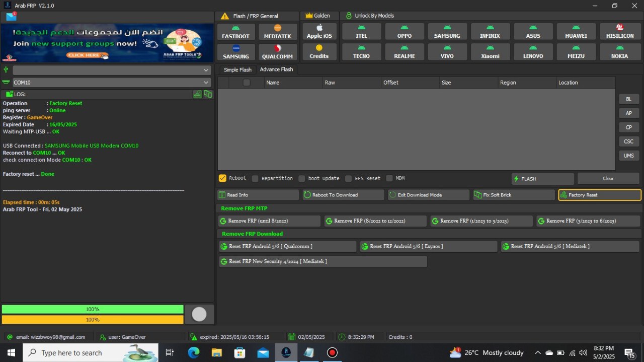Select the VIVO model icon
644x362 pixels.
[447, 51]
